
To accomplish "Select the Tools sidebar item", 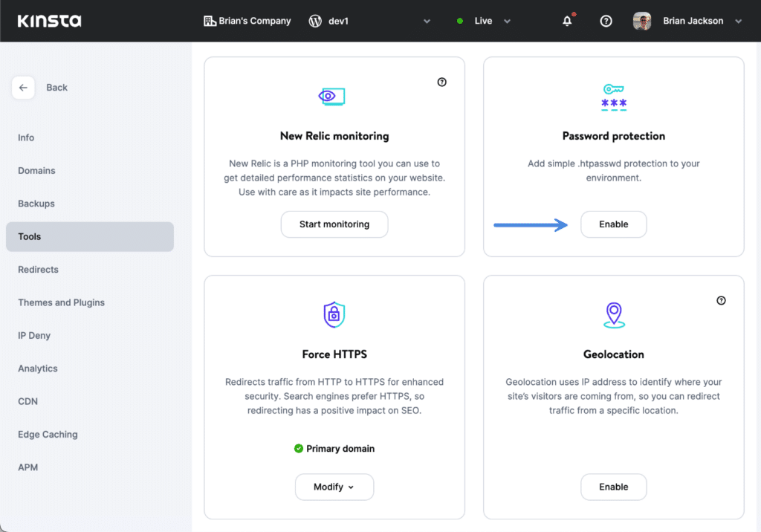I will tap(90, 237).
